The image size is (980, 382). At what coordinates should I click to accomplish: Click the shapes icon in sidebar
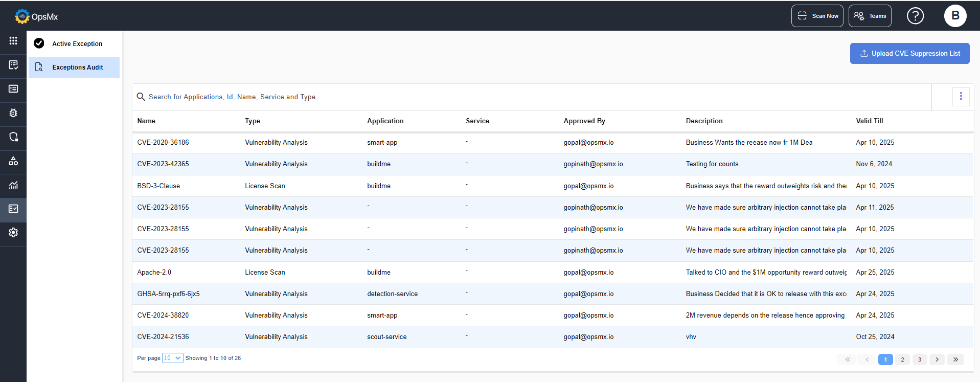[13, 161]
